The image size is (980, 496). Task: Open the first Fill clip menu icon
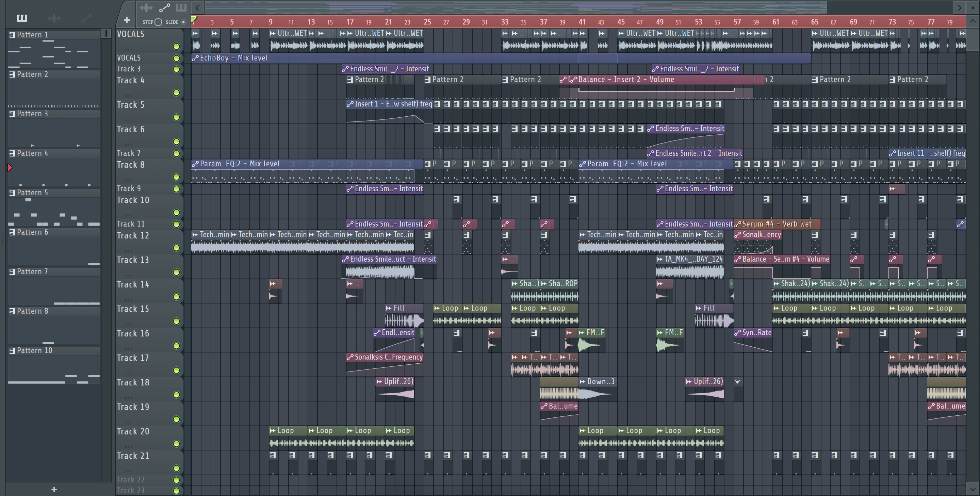click(388, 308)
